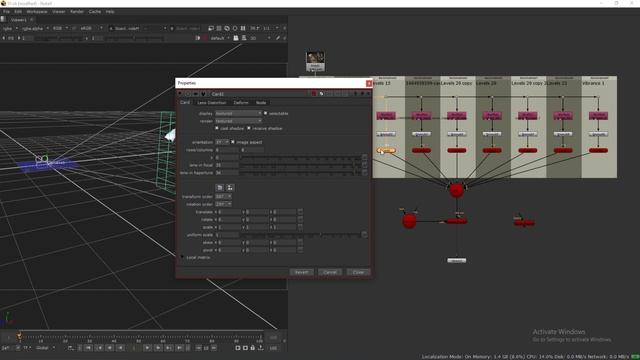The height and width of the screenshot is (360, 640).
Task: Close the Properties dialog with red X
Action: point(369,83)
